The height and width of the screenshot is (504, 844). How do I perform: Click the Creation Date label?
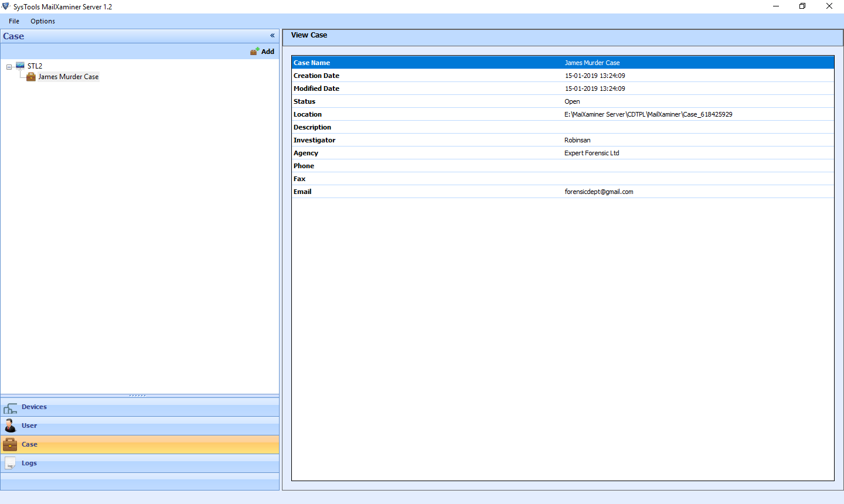coord(316,76)
